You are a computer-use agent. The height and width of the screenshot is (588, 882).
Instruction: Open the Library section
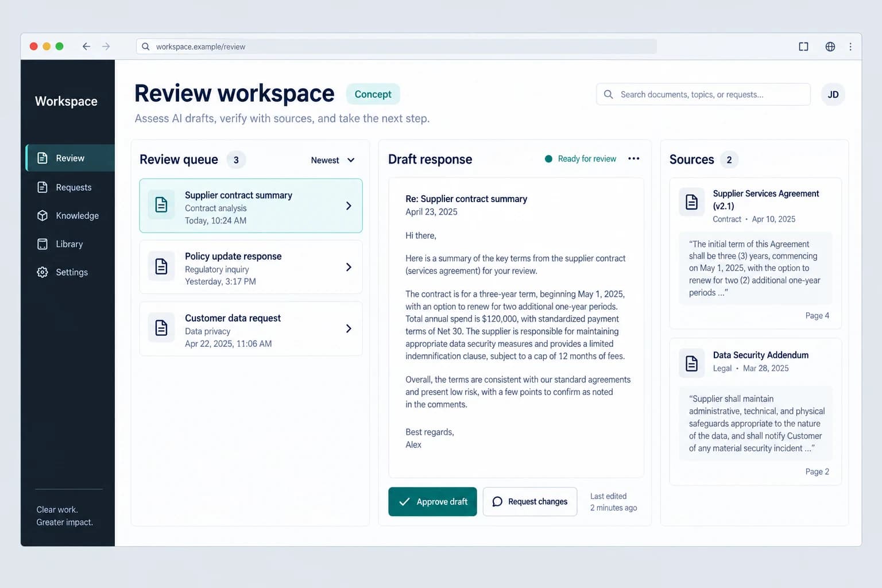click(x=70, y=244)
